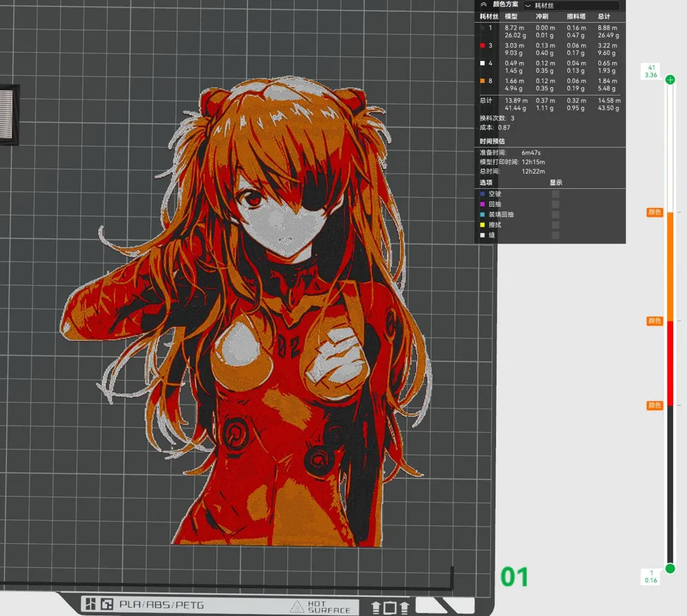Click the 总时间 12h22m row

coord(513,171)
